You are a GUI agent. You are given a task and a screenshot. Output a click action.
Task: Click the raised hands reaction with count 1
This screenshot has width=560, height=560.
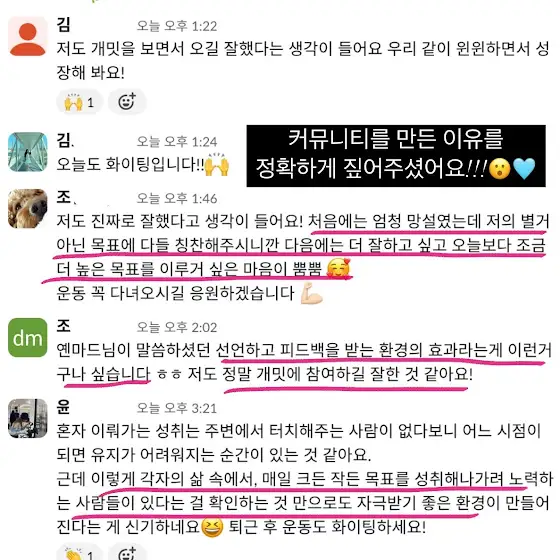[x=80, y=102]
